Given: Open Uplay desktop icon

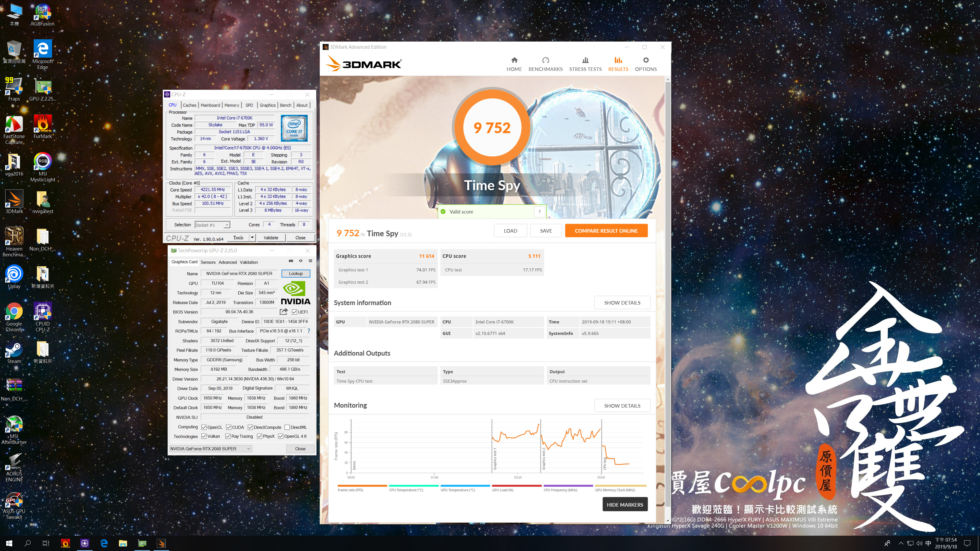Looking at the screenshot, I should (x=14, y=277).
